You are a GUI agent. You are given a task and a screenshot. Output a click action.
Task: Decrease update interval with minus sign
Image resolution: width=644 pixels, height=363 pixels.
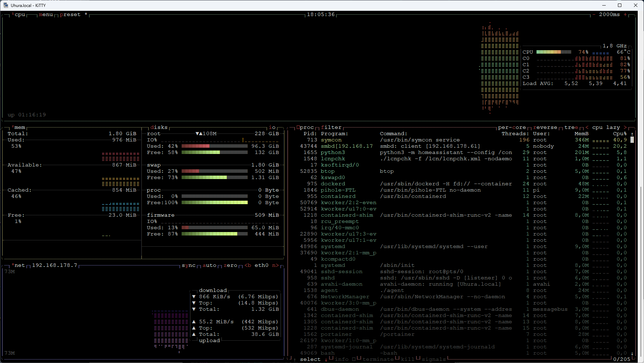tap(594, 15)
